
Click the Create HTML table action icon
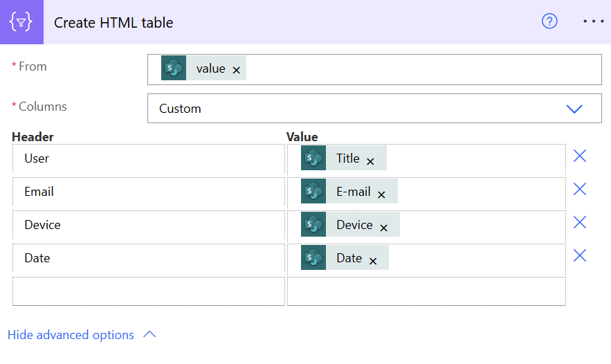tap(21, 22)
